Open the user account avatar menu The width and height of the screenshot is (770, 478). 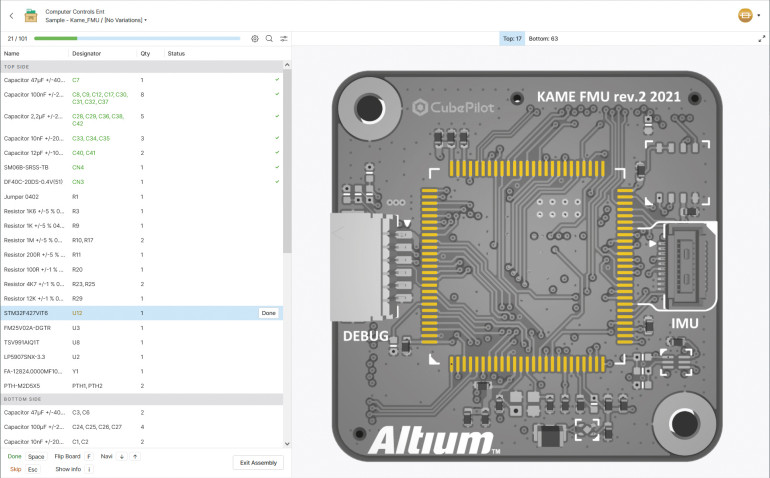click(747, 15)
